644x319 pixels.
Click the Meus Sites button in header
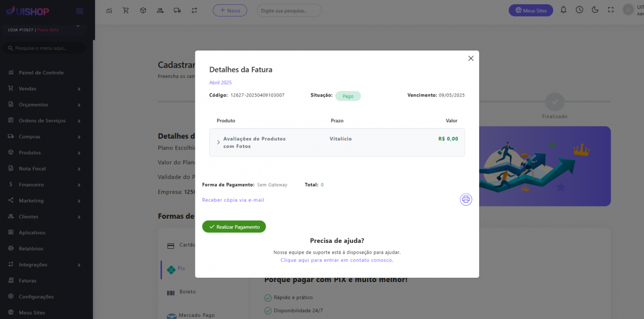(530, 10)
